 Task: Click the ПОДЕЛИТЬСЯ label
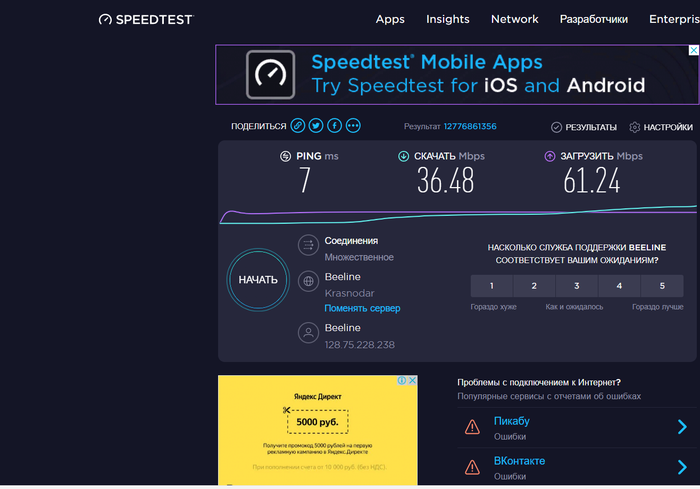258,126
